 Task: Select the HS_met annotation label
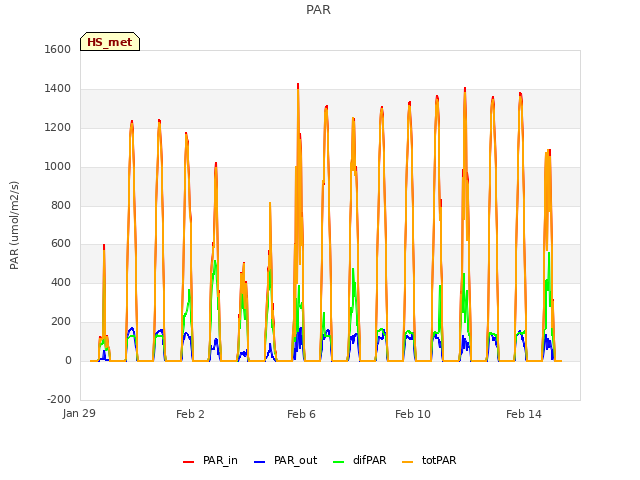110,42
